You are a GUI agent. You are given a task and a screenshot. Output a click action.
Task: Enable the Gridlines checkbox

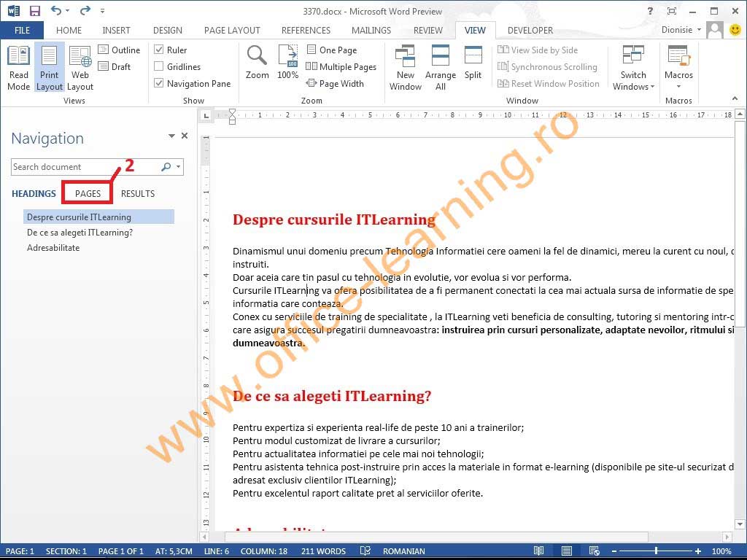pos(159,66)
